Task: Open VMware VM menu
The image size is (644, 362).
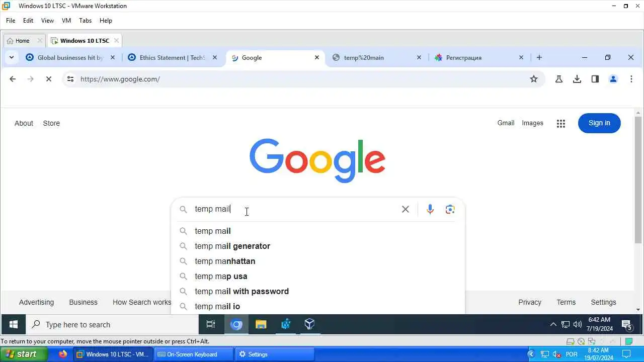Action: point(66,21)
